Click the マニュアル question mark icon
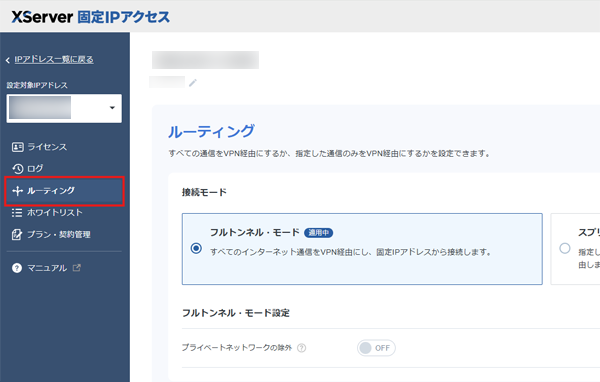Image resolution: width=600 pixels, height=382 pixels. [17, 268]
